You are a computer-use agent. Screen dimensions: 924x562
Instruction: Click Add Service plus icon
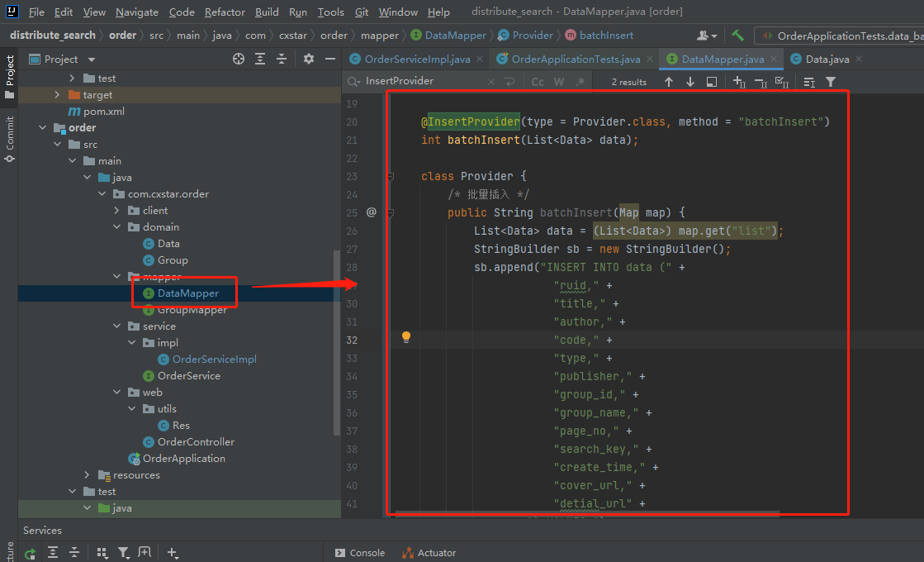172,553
